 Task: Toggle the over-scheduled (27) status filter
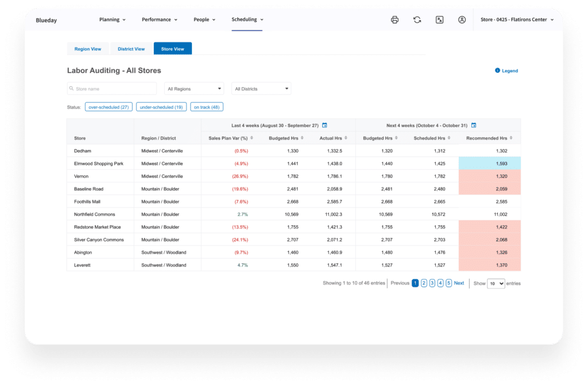[x=109, y=107]
